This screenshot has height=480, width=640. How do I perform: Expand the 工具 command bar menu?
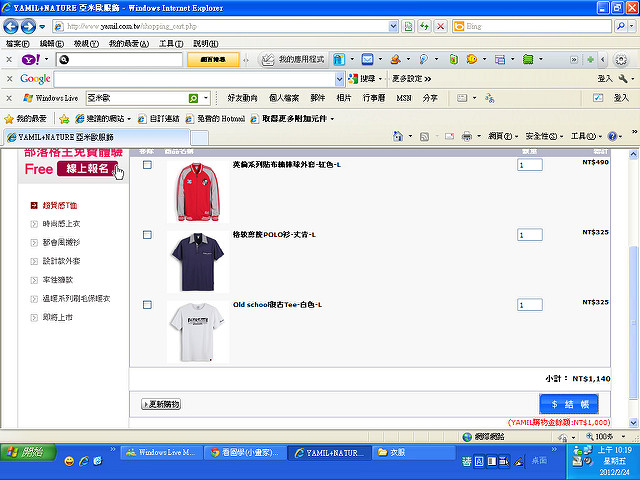(586, 136)
